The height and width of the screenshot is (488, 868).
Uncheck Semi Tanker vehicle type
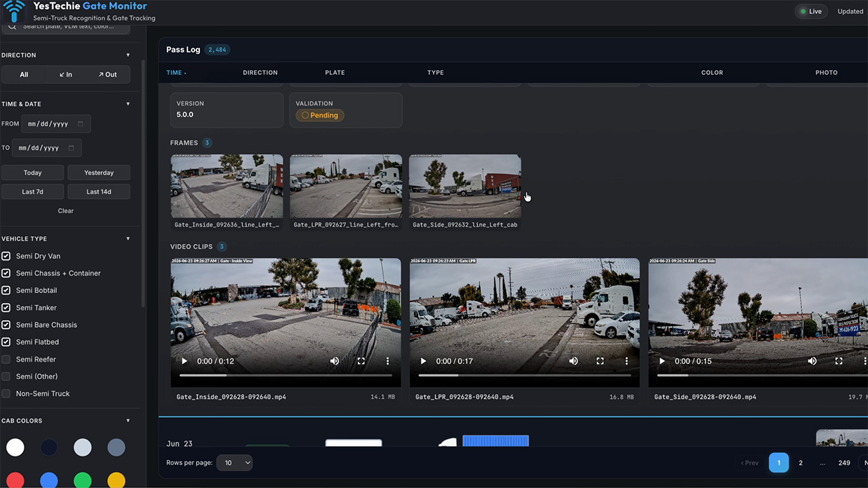6,307
